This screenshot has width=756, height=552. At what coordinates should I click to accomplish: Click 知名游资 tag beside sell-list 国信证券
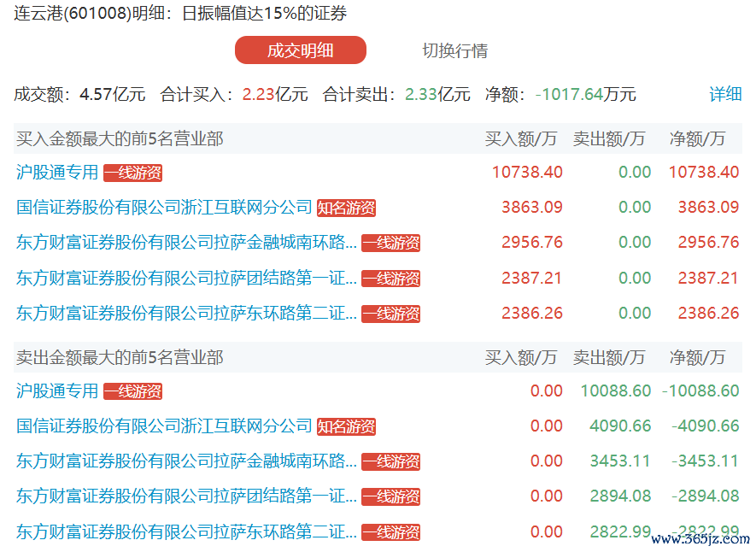346,427
